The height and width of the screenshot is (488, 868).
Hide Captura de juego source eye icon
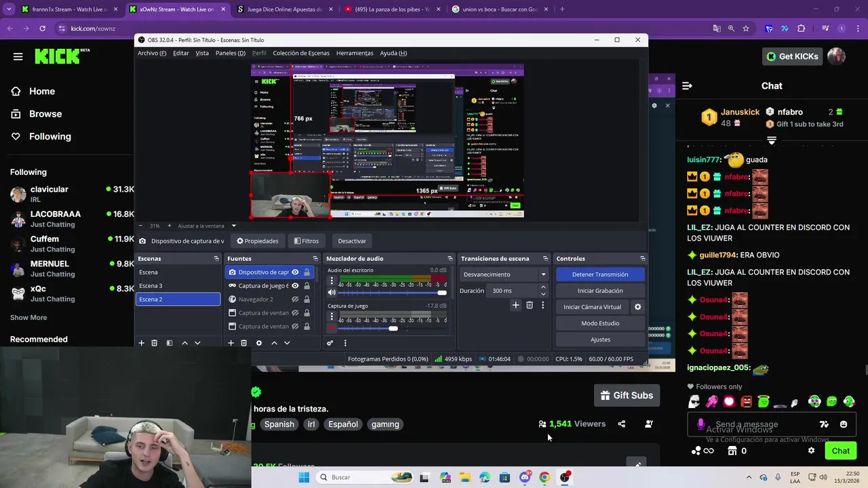click(x=295, y=286)
